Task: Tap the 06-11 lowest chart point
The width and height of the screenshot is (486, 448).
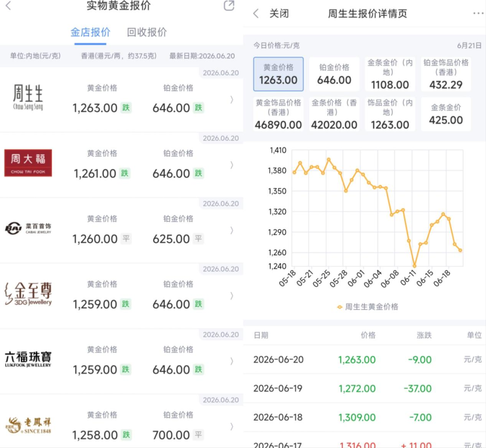Action: 415,265
